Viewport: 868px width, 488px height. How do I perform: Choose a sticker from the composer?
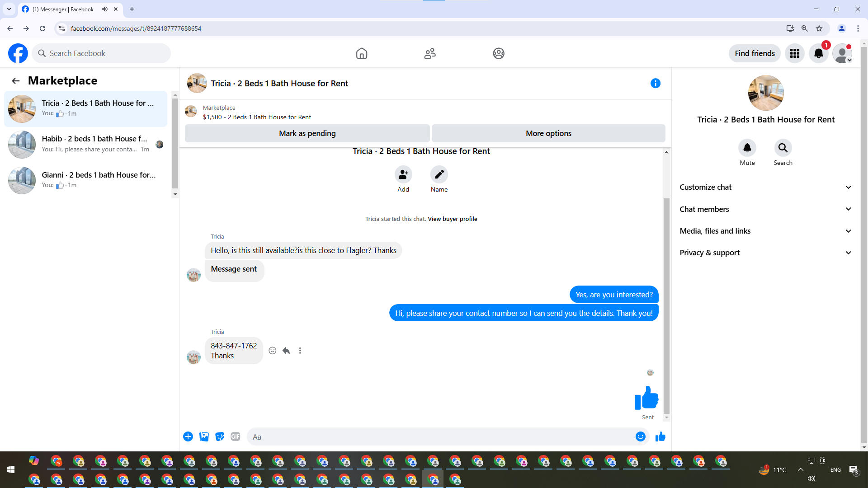coord(220,436)
